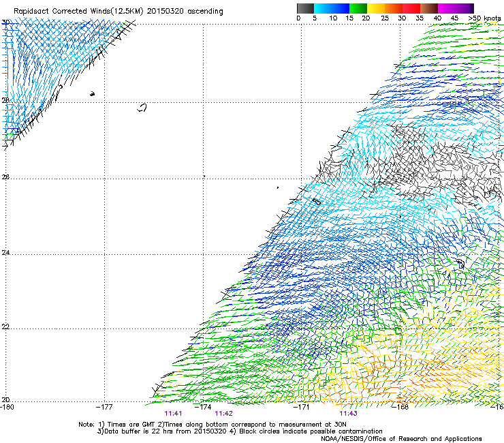Click the longitude label '-174'
Viewport: 504px width, 443px height.
(x=203, y=407)
